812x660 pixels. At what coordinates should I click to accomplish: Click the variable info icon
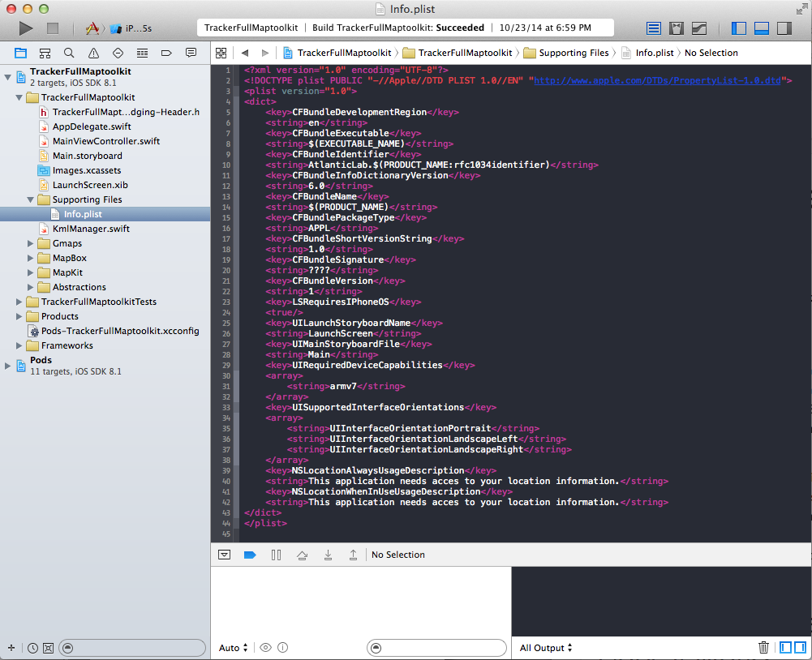coord(283,648)
